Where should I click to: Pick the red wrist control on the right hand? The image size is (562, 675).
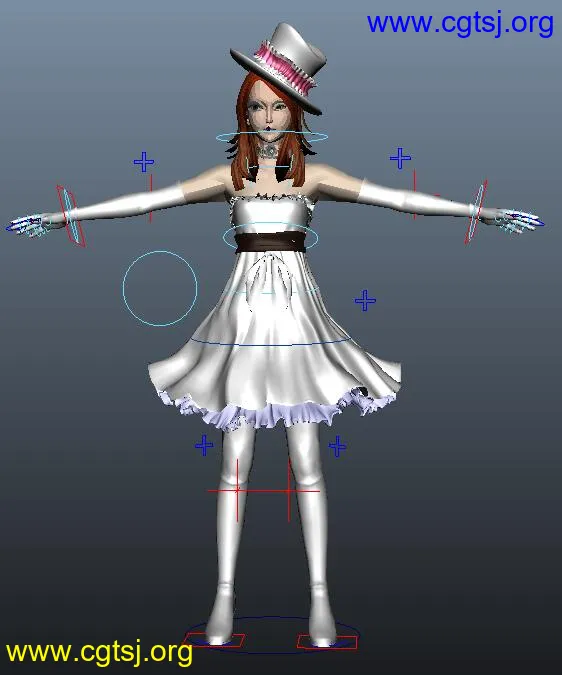point(476,212)
